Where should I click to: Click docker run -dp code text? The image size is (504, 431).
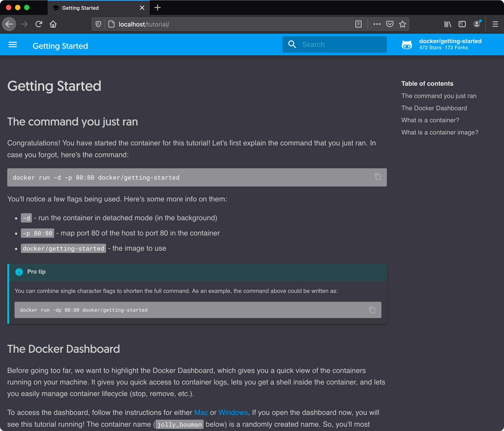84,310
